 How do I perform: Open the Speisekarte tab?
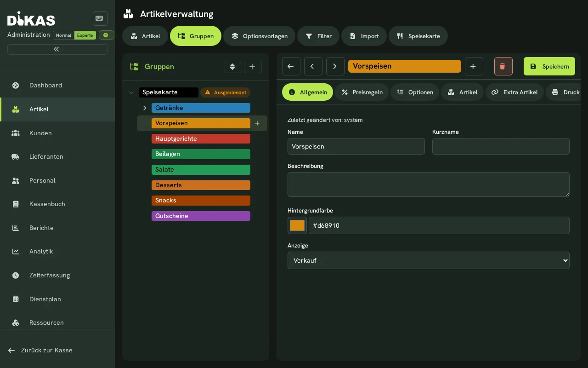coord(418,36)
